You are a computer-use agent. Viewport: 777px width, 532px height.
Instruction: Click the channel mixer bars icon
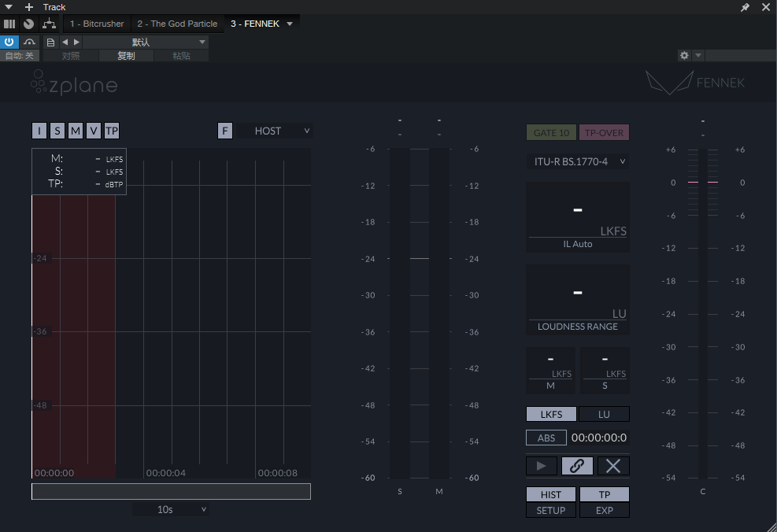[x=9, y=24]
